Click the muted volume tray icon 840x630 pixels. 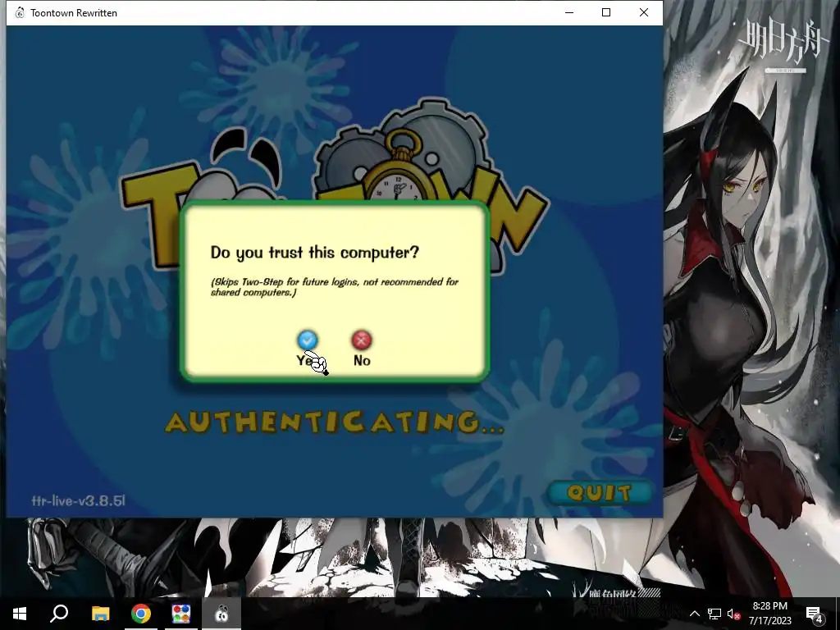click(733, 614)
